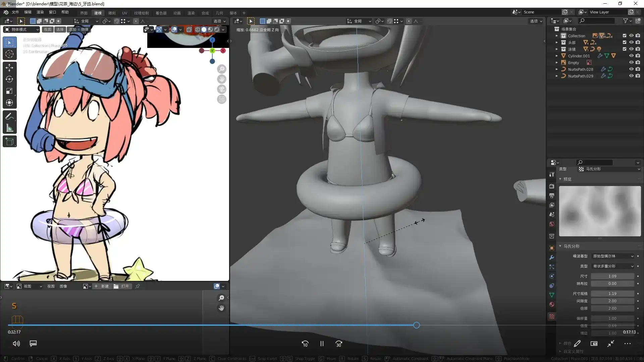Screen dimensions: 644x362
Task: Open the 噪波基型 dropdown (原始型佩尔林)
Action: tap(612, 256)
